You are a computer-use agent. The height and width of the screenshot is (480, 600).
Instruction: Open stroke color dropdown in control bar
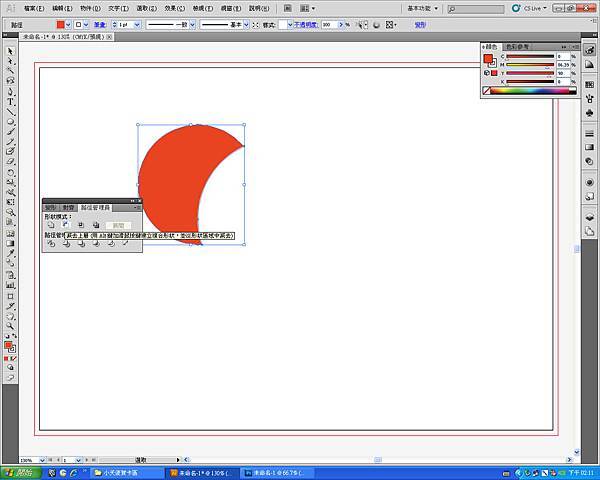(x=86, y=25)
